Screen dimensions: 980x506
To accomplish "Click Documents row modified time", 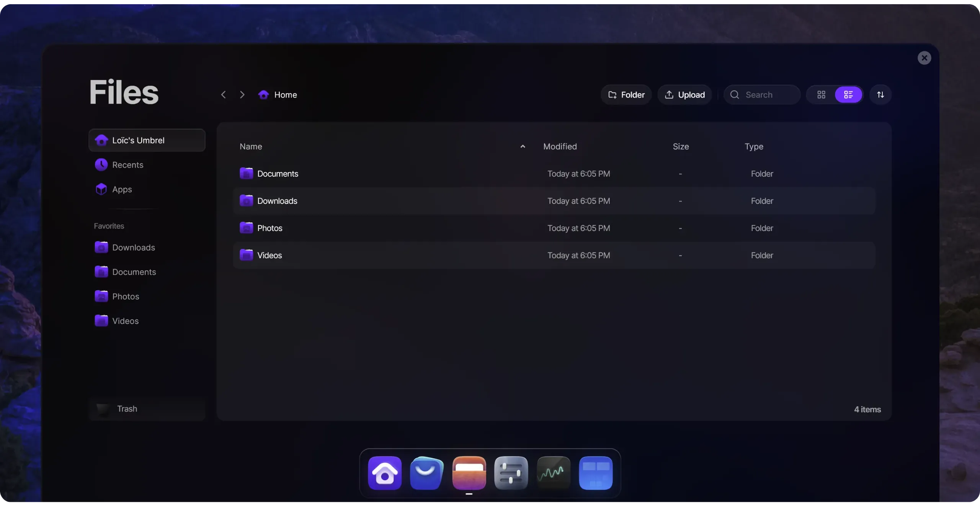I will click(x=578, y=174).
